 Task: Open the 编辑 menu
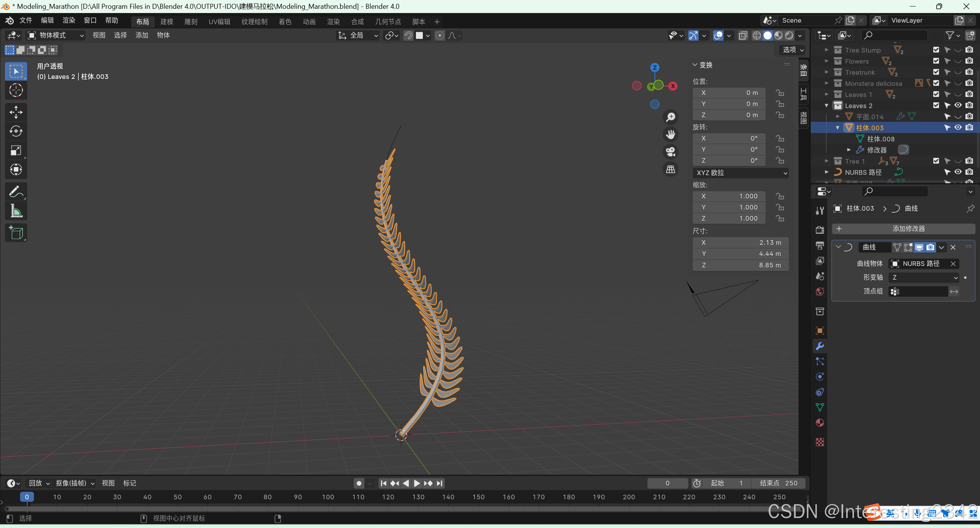pyautogui.click(x=47, y=20)
